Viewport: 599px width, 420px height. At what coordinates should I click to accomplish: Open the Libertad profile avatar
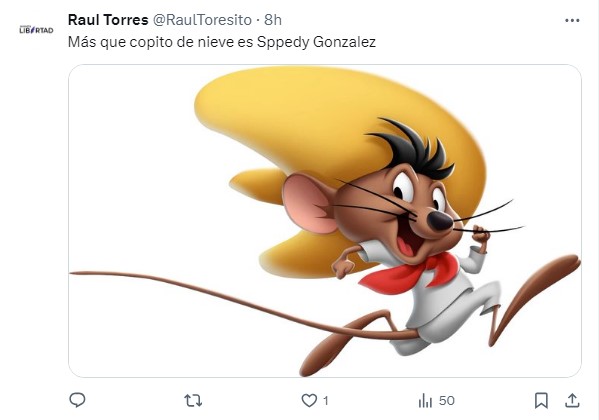pyautogui.click(x=36, y=30)
